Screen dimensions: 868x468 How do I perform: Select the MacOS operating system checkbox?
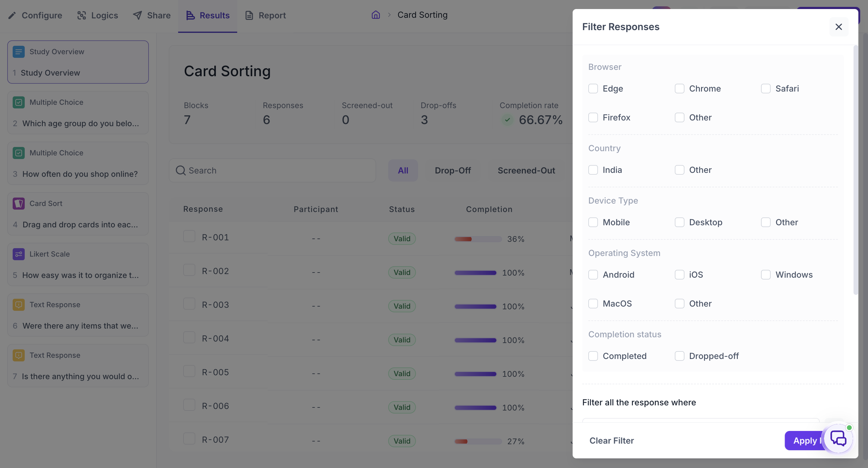click(593, 303)
